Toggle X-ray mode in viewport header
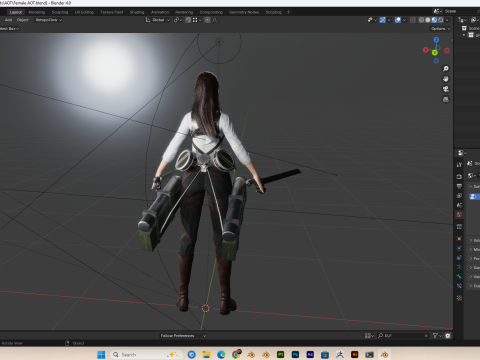The height and width of the screenshot is (360, 480). click(413, 20)
